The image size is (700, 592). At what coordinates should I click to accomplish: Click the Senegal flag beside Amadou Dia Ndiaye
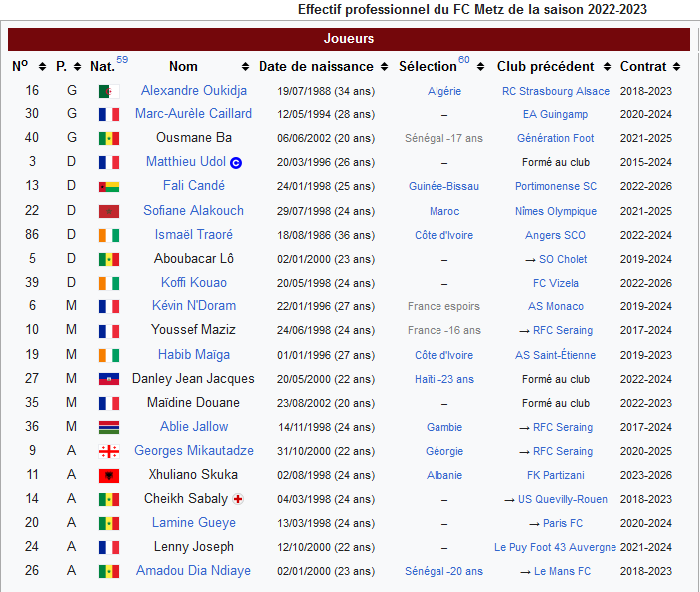click(x=109, y=571)
